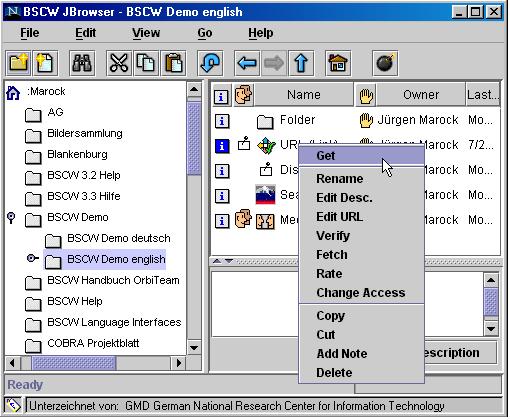Collapse the BSCW Demo tree node handle
The width and height of the screenshot is (510, 420).
[11, 218]
